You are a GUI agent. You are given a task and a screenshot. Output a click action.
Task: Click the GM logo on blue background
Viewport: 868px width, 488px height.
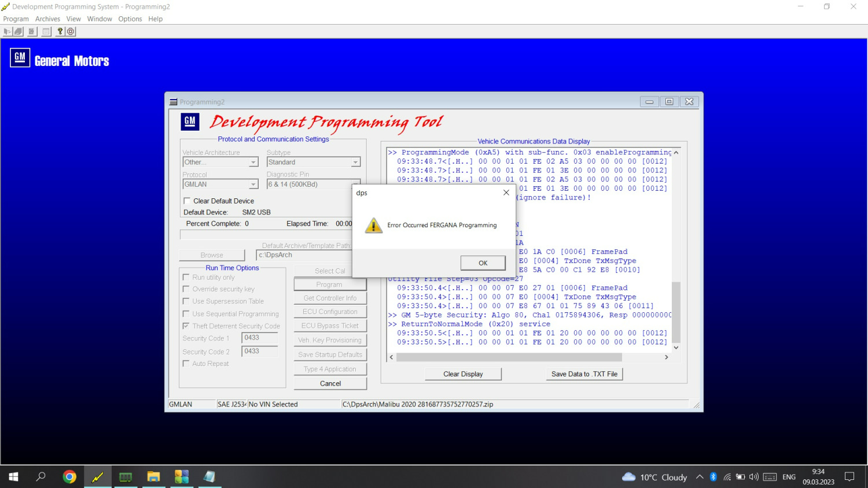pyautogui.click(x=20, y=57)
